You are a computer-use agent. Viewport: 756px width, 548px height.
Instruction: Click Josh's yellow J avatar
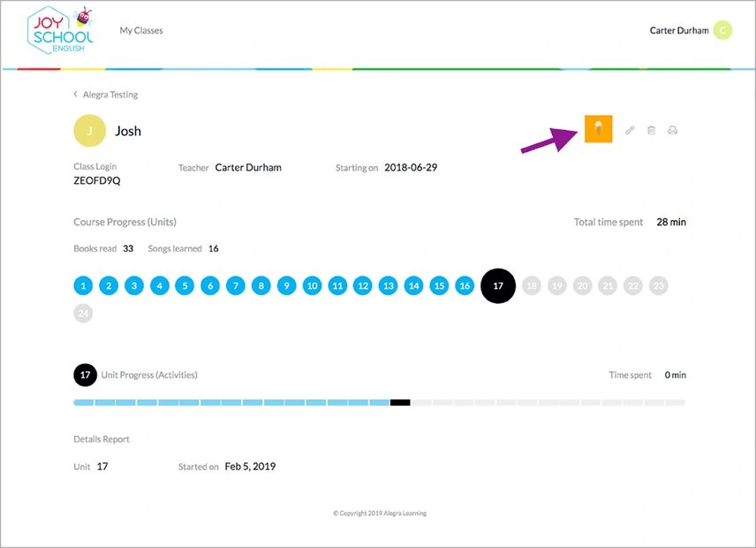coord(89,131)
